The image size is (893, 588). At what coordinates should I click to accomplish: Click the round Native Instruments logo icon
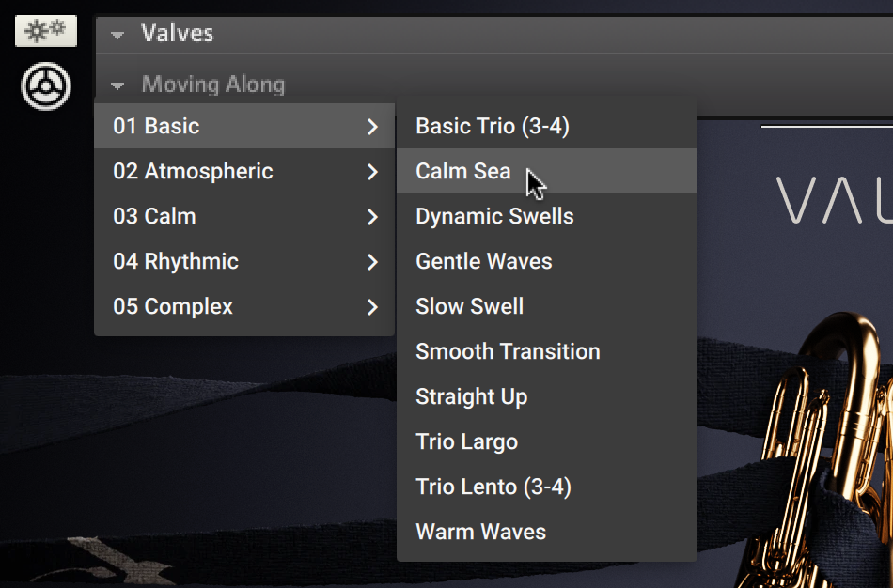[46, 86]
